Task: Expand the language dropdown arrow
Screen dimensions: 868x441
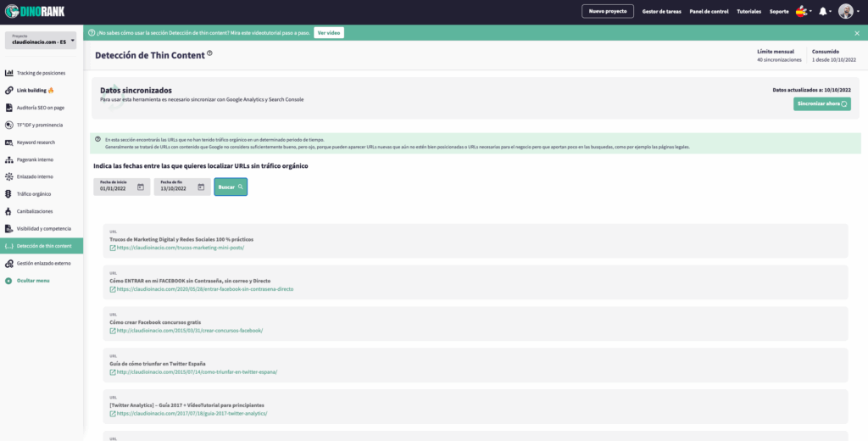Action: tap(810, 11)
